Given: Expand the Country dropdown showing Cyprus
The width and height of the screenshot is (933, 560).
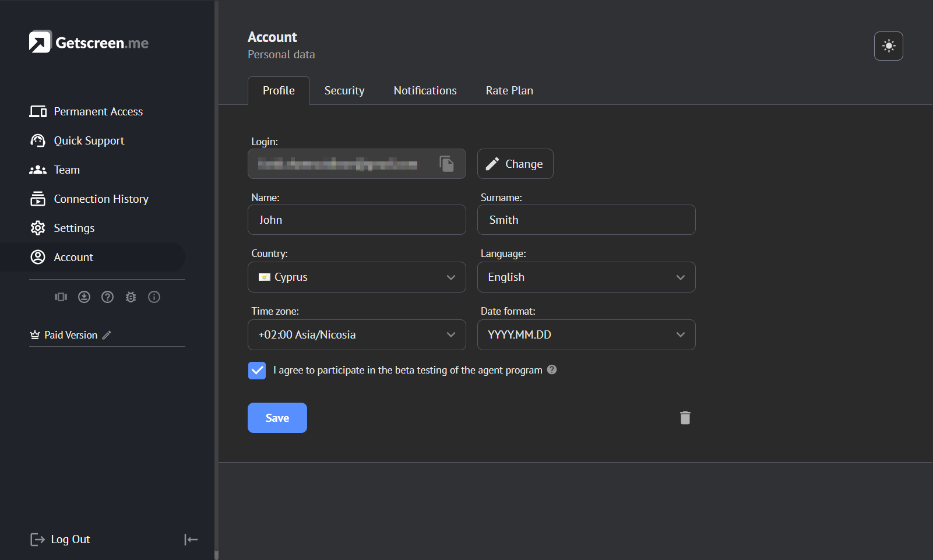Looking at the screenshot, I should [357, 277].
